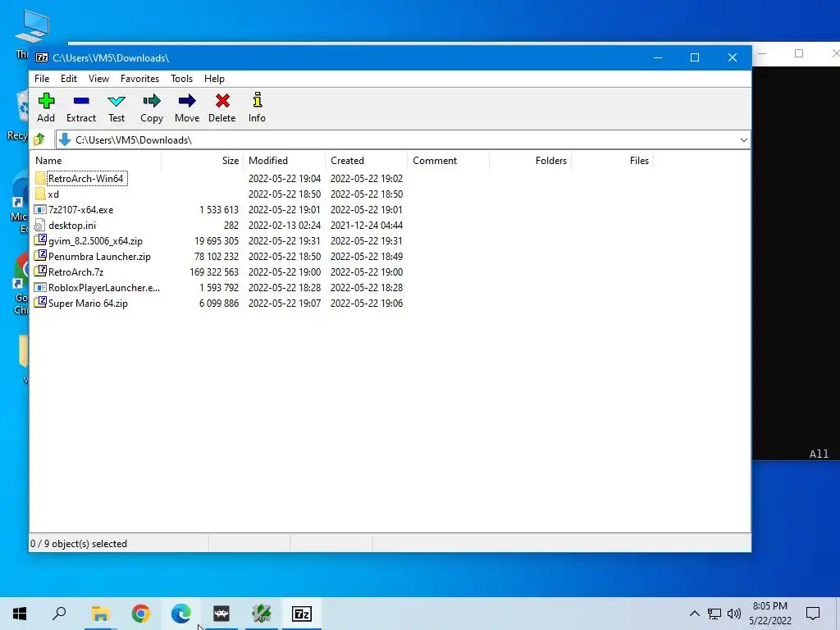Open File Explorer from taskbar

point(100,614)
